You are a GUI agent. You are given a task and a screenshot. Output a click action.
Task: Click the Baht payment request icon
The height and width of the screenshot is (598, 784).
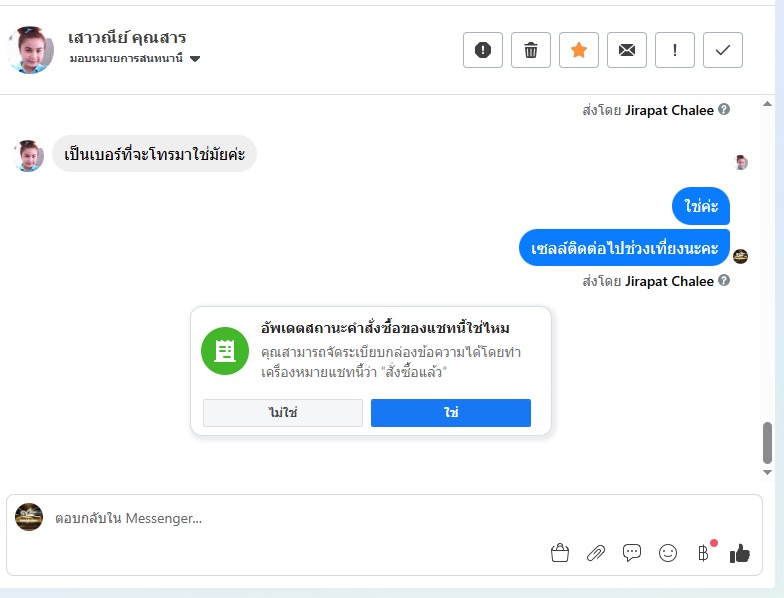704,552
